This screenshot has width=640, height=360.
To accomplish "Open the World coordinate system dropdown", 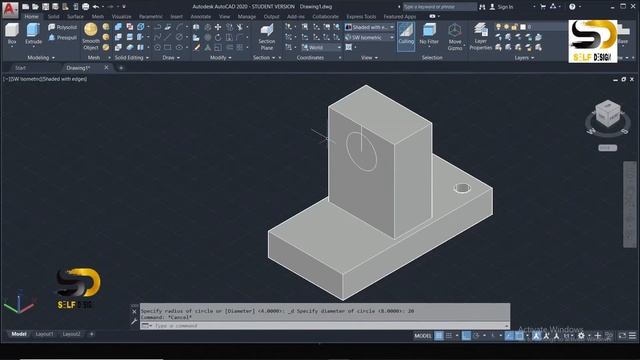I will coord(321,47).
